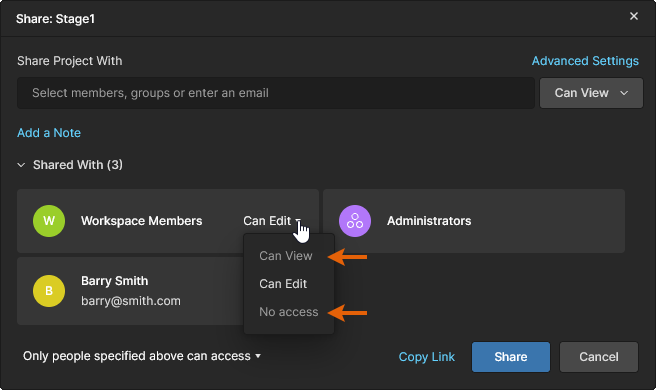The width and height of the screenshot is (656, 390).
Task: Collapse the Shared With (3) section chevron
Action: 21,165
